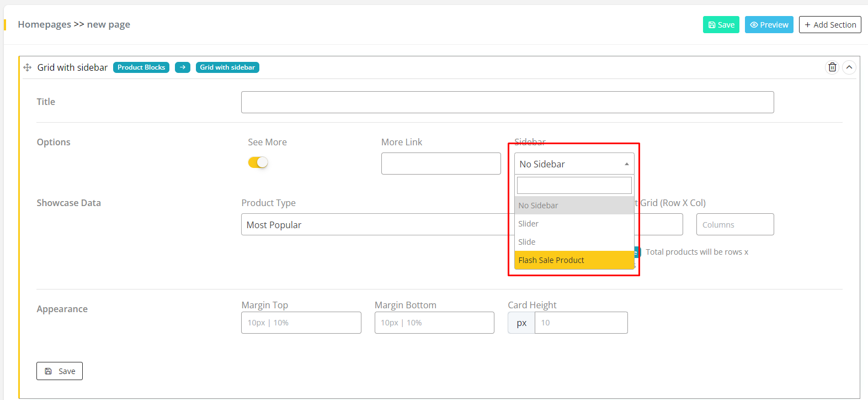Pick the No Sidebar option

(574, 206)
